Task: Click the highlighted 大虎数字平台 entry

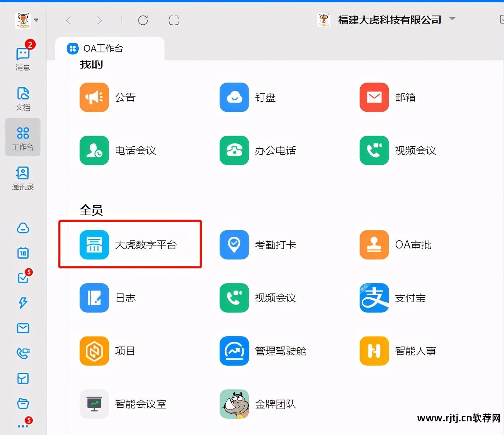Action: click(130, 244)
